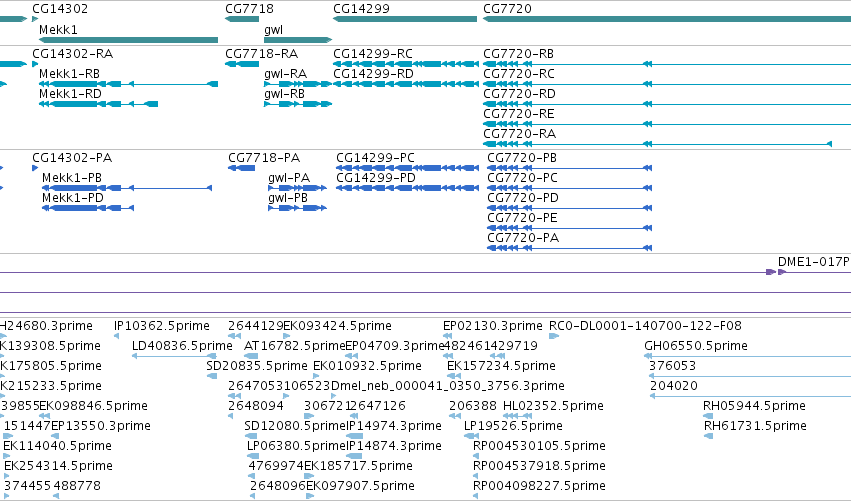Select protein CG7720-PA
Screen dimensions: 851x501
[523, 238]
